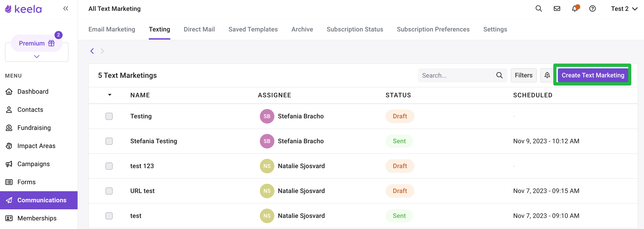Click the search magnifier in table search
644x229 pixels.
[499, 75]
